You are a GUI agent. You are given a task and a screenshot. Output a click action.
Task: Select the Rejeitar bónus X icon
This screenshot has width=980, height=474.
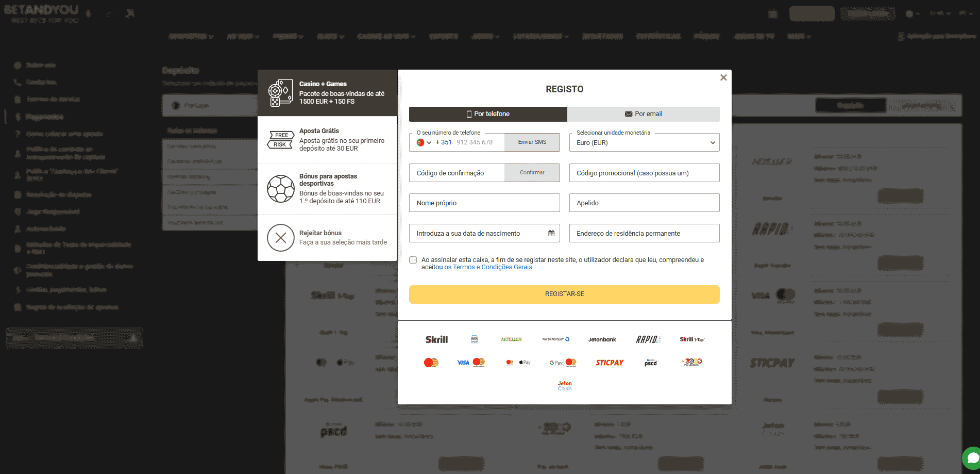point(280,238)
